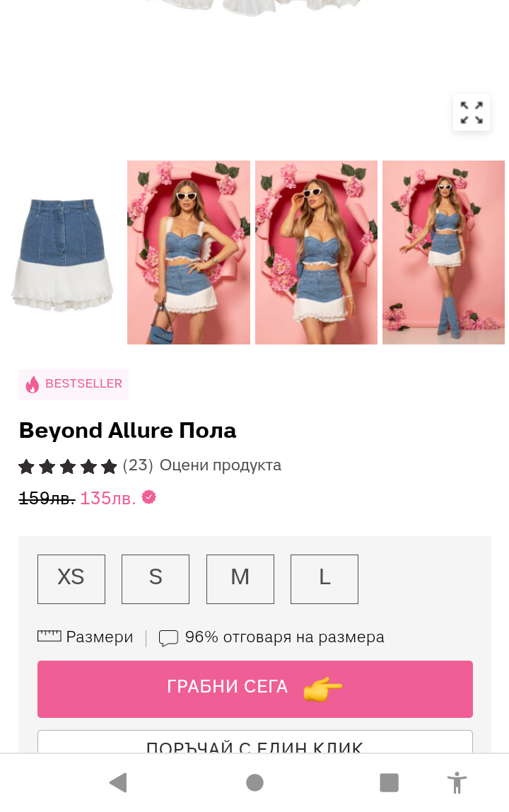
Task: Tap ПОРЪЧАЙ С ЕДИН КЛИК button
Action: tap(255, 743)
